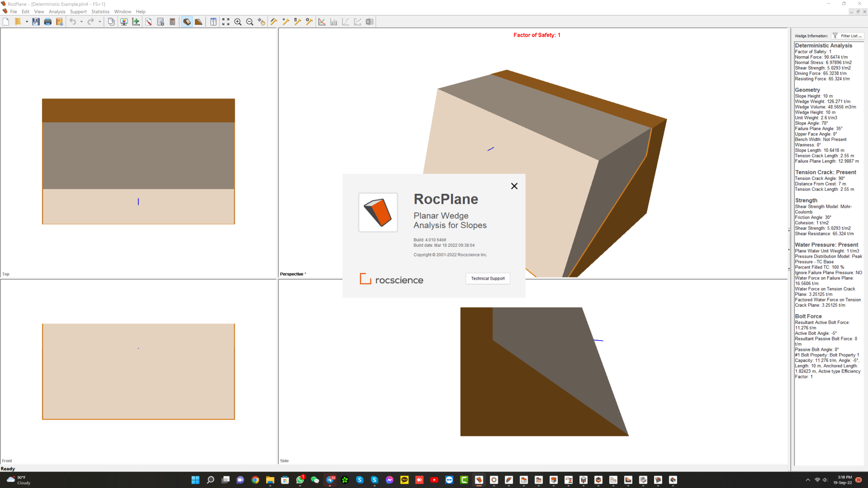Click the Technical Support button
The image size is (868, 488).
tap(488, 278)
